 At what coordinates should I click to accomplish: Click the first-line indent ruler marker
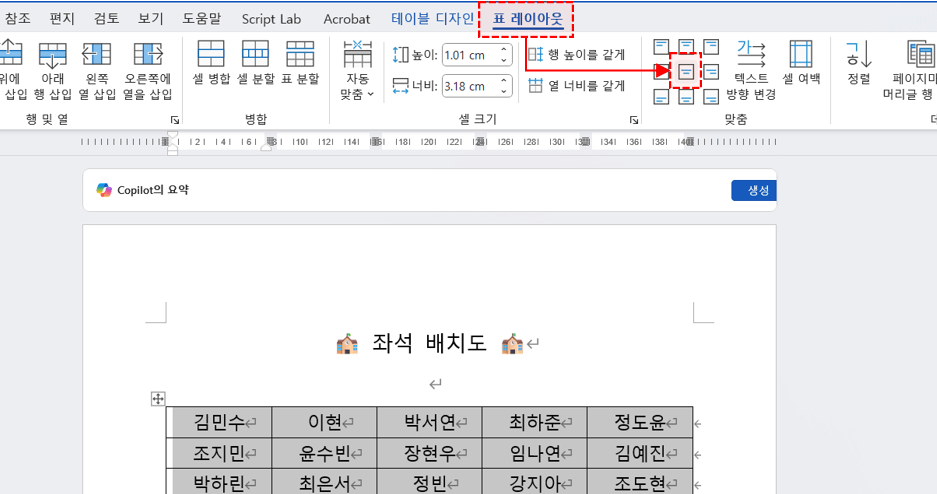[x=173, y=136]
